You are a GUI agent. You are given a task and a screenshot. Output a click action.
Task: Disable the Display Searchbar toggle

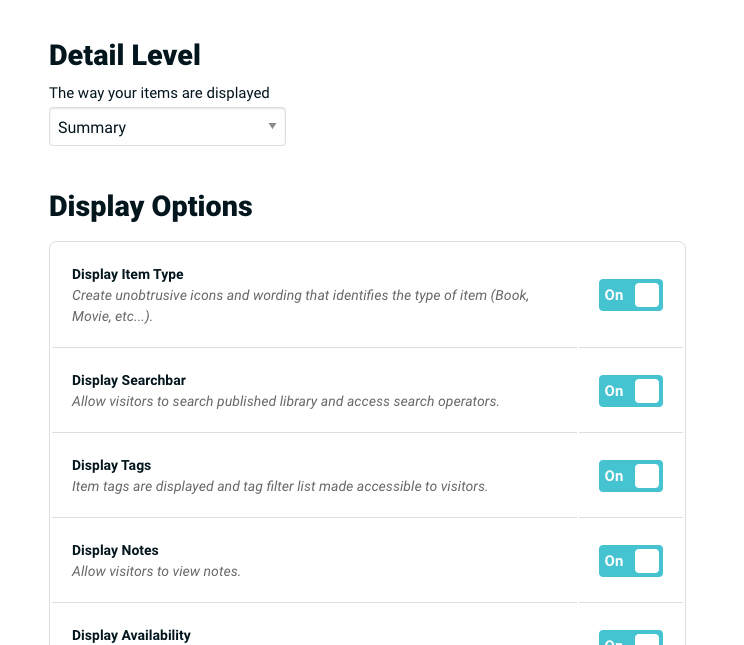point(630,391)
